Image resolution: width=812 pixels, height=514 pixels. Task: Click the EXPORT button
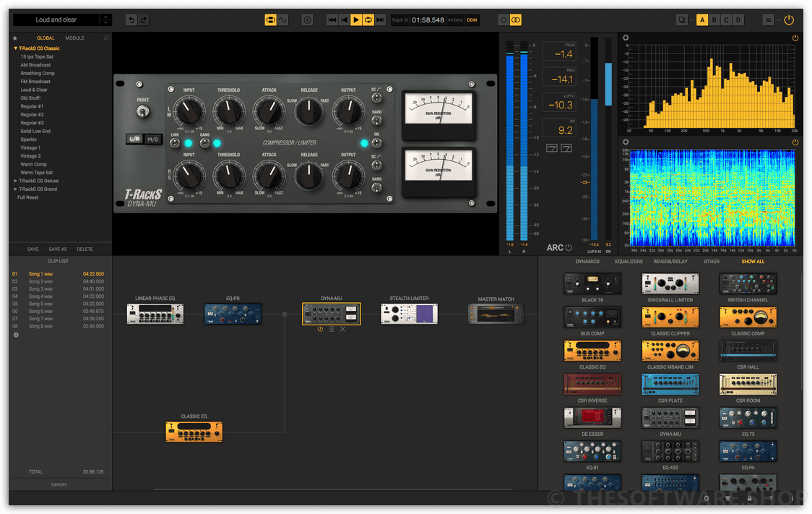tap(59, 484)
